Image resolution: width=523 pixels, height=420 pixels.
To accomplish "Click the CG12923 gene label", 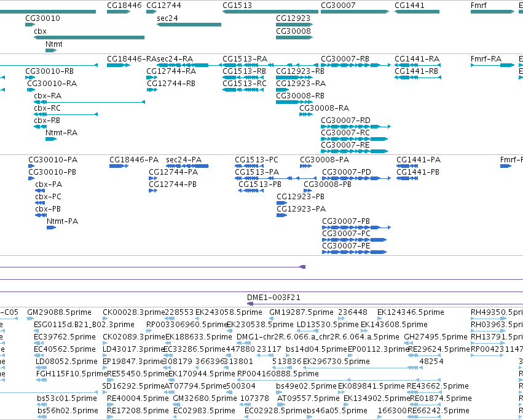I will (x=293, y=18).
